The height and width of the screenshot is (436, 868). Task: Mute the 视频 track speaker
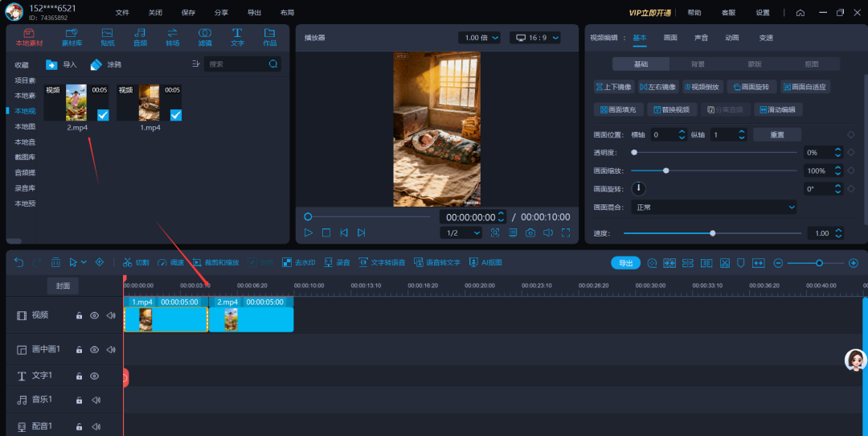(x=111, y=316)
